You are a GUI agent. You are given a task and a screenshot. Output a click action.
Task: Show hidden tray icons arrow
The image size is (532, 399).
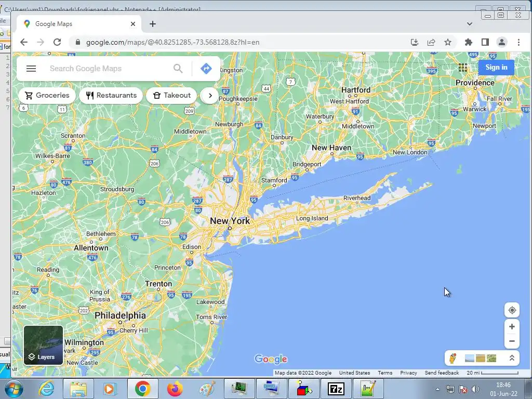point(437,389)
